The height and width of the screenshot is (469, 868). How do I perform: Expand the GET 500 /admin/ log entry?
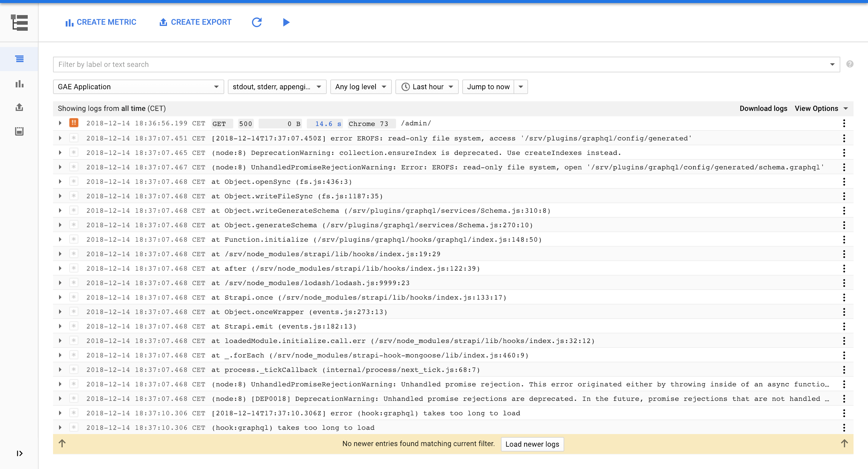pyautogui.click(x=60, y=123)
